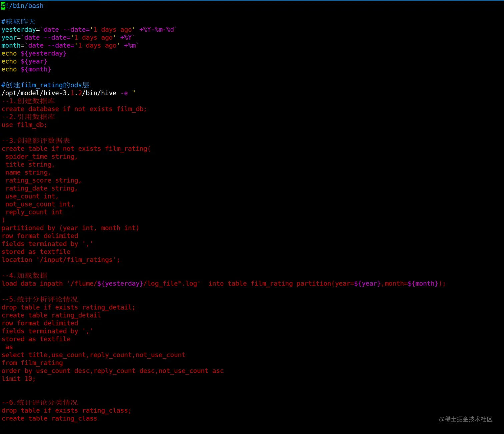Click the line starting 'year=`date'
The image size is (504, 434).
(68, 38)
